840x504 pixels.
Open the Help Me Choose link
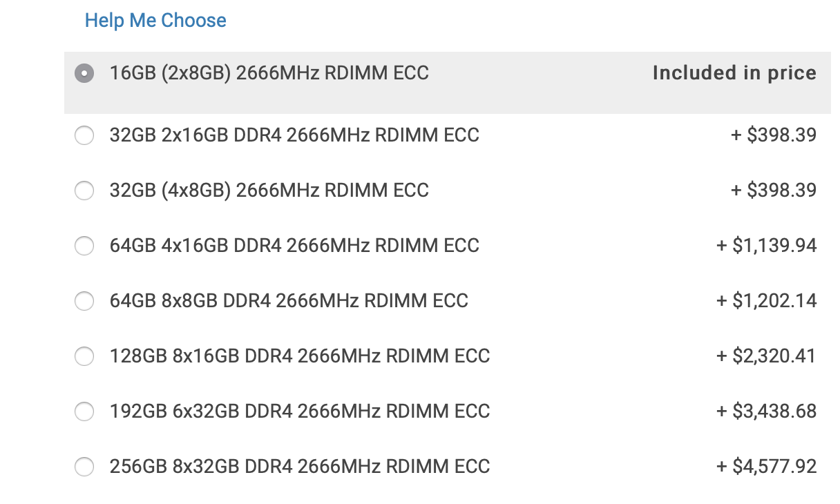[155, 21]
